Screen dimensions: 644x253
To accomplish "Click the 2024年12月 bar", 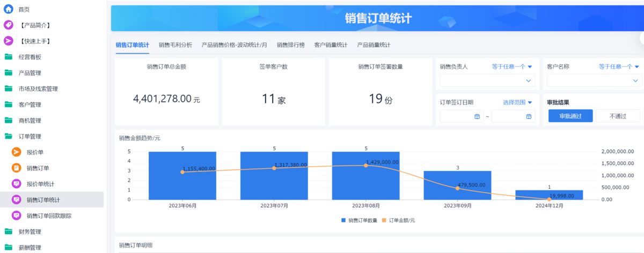I will click(550, 195).
